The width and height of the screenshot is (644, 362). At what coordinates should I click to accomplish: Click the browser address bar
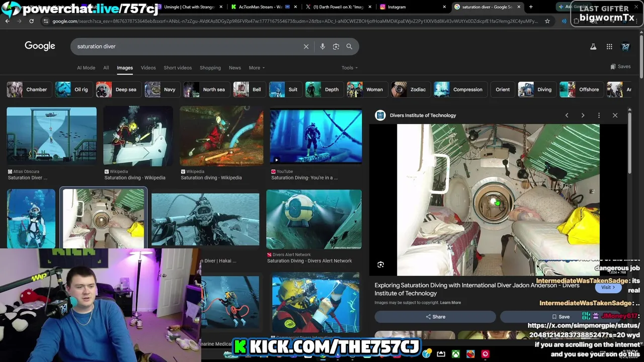click(294, 21)
